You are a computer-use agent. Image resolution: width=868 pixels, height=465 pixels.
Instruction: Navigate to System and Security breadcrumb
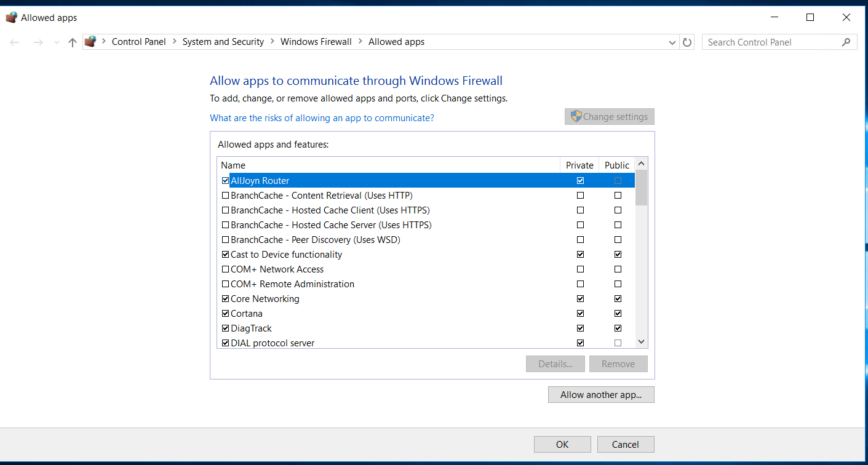coord(223,42)
